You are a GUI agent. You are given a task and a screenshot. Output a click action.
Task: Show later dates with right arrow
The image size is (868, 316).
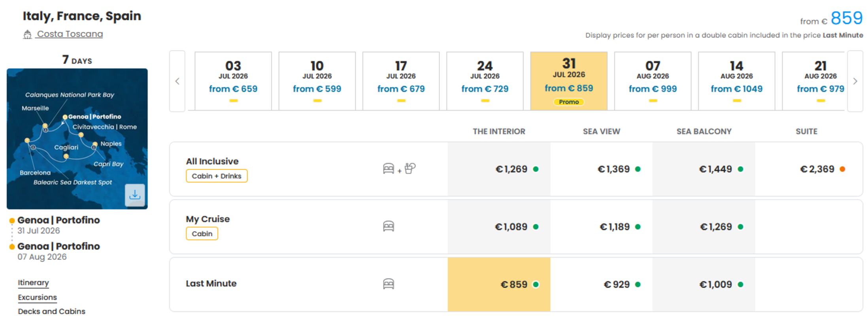(x=855, y=81)
